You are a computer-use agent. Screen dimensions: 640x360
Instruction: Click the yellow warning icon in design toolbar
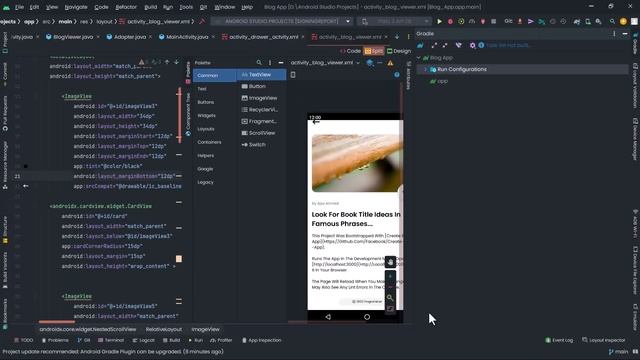click(390, 63)
